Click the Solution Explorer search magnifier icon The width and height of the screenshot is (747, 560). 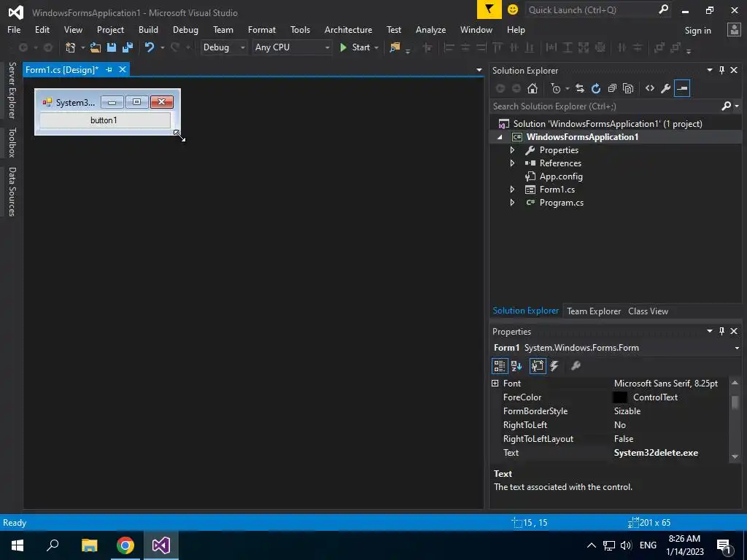coord(726,106)
